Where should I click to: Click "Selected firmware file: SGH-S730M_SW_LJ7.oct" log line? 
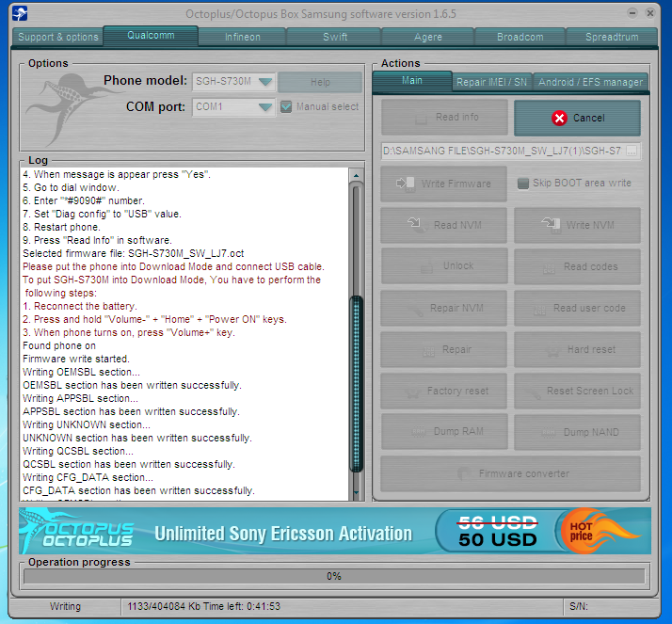[134, 254]
